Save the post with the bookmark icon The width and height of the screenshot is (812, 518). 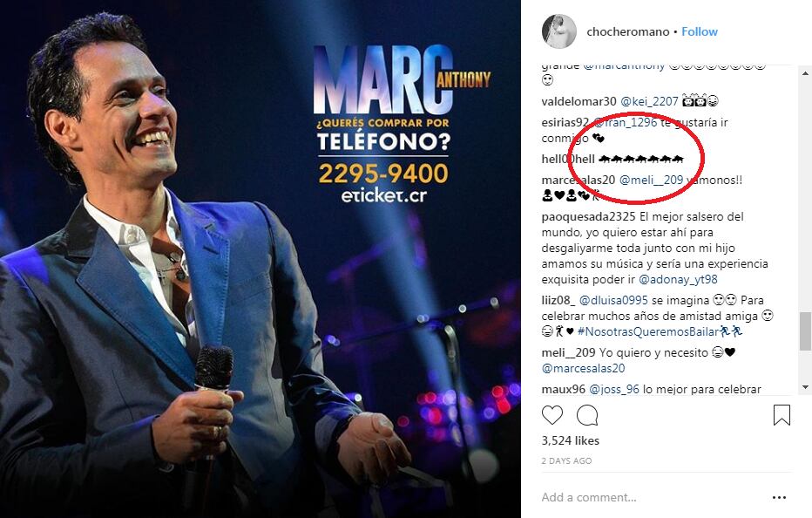tap(782, 415)
